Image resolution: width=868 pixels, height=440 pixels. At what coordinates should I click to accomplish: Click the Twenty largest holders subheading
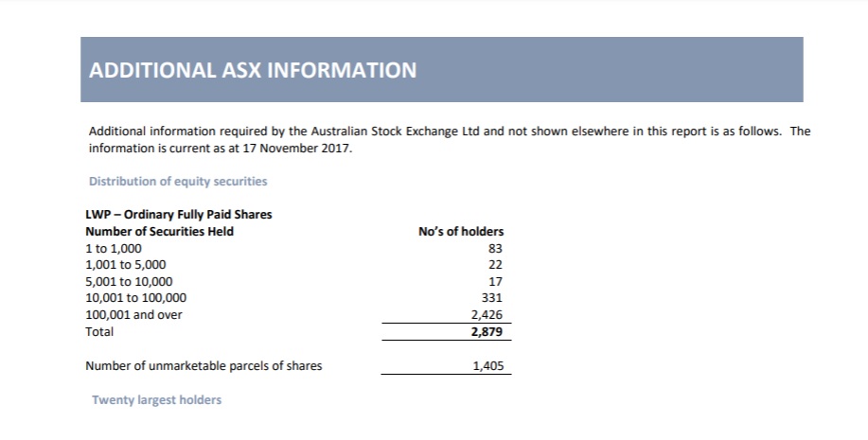(x=157, y=400)
